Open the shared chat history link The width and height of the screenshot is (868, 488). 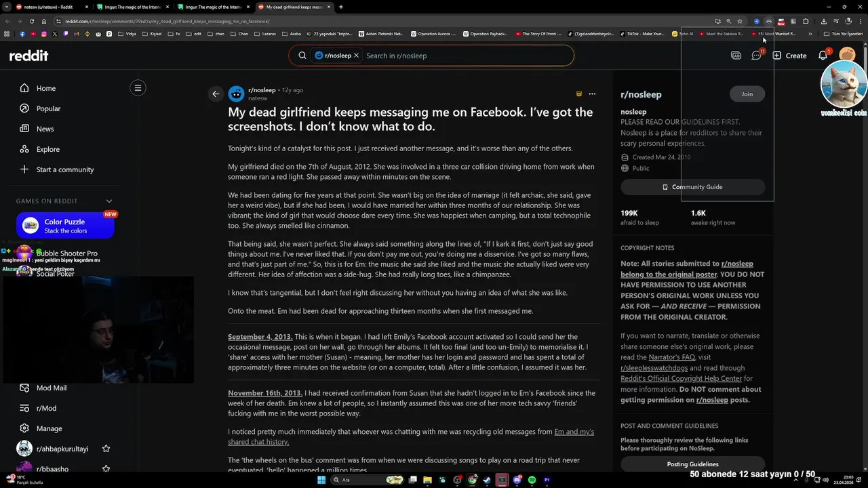pos(411,436)
